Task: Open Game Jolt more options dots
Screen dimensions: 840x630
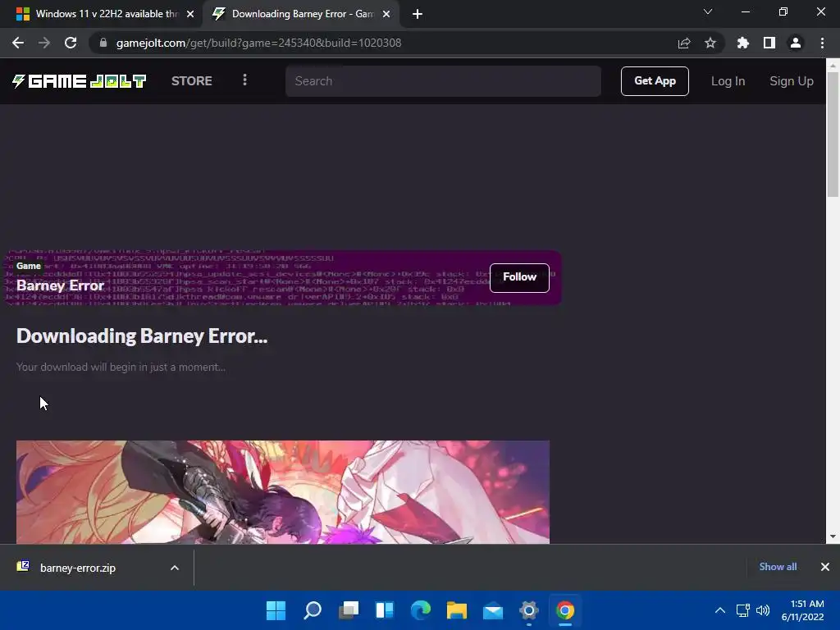Action: [x=244, y=80]
